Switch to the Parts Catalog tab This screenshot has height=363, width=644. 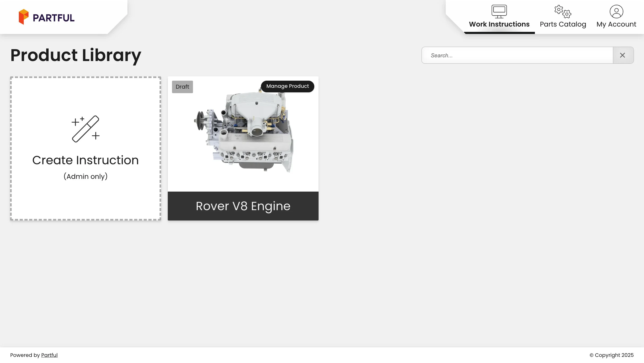tap(563, 24)
